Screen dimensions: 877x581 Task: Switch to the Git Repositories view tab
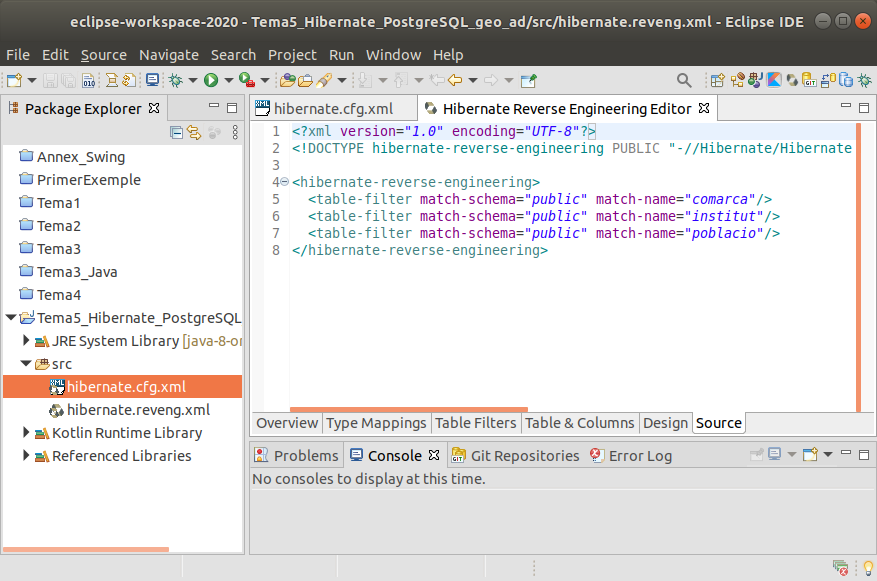pos(515,456)
